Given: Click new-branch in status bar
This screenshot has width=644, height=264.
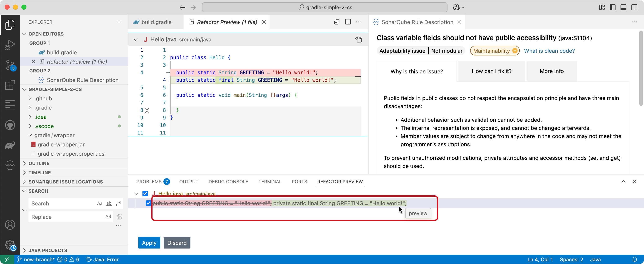Looking at the screenshot, I should (x=36, y=260).
